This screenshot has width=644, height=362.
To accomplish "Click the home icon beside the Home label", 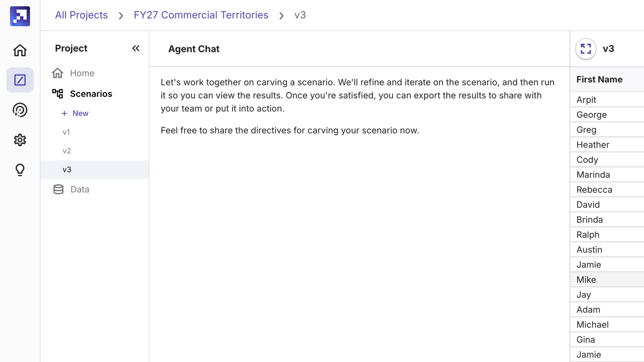I will tap(58, 73).
